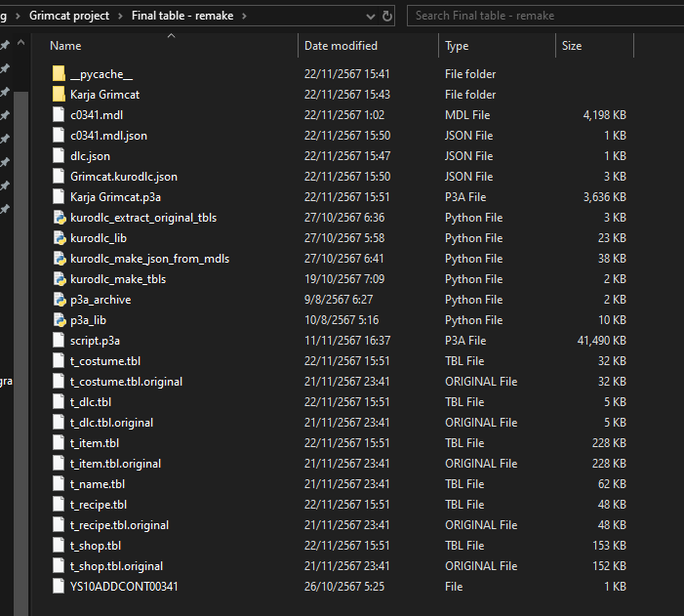
Task: Click the 152 KB size cell
Action: click(x=609, y=566)
